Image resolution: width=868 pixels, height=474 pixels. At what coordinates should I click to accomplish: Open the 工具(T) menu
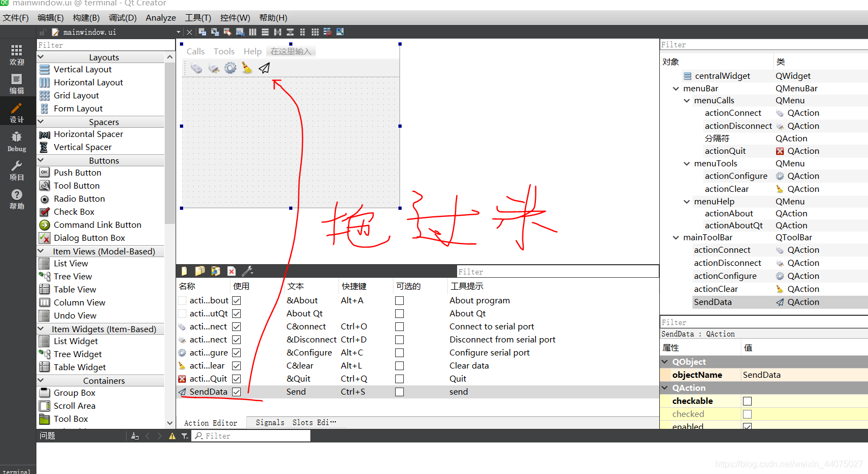[198, 18]
